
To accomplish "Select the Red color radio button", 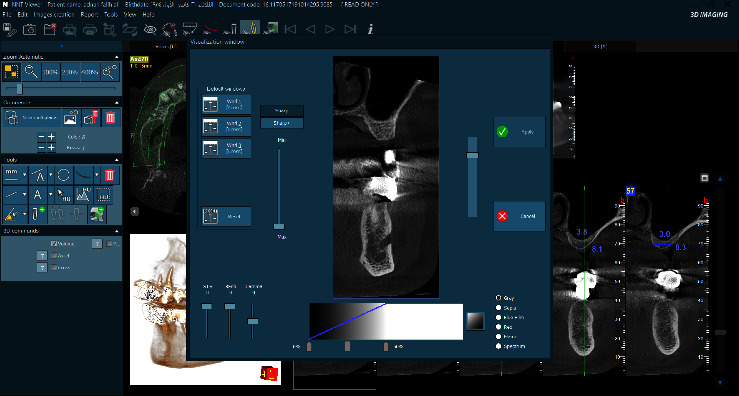I will tap(499, 327).
